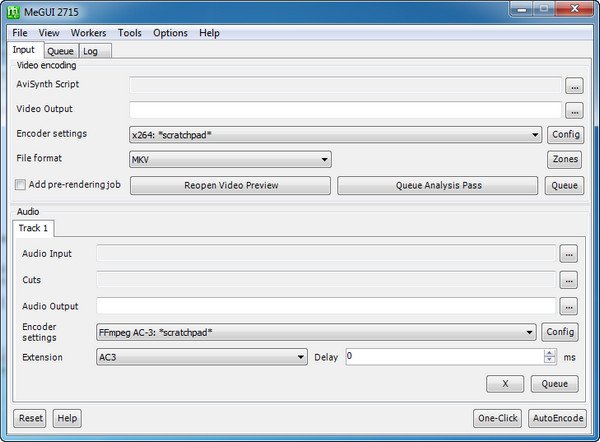
Task: Click the Video Output text field
Action: point(346,110)
